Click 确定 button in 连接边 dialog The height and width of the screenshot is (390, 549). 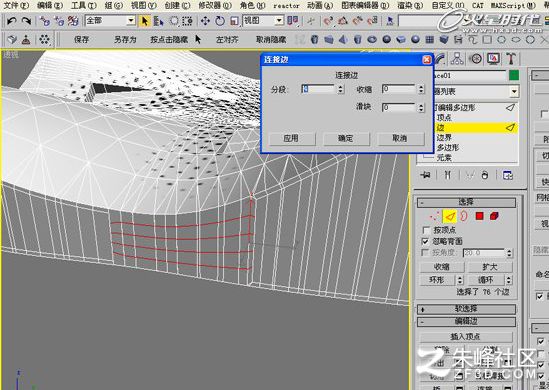click(346, 138)
